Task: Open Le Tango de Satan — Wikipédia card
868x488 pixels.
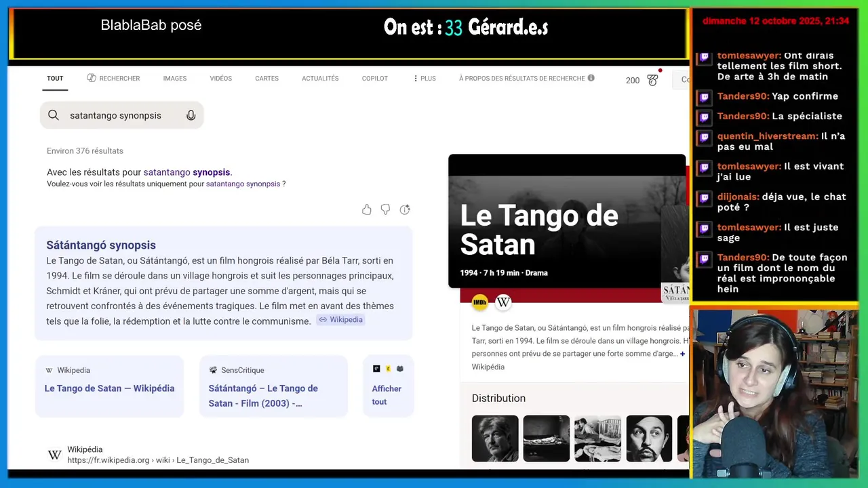Action: [109, 386]
